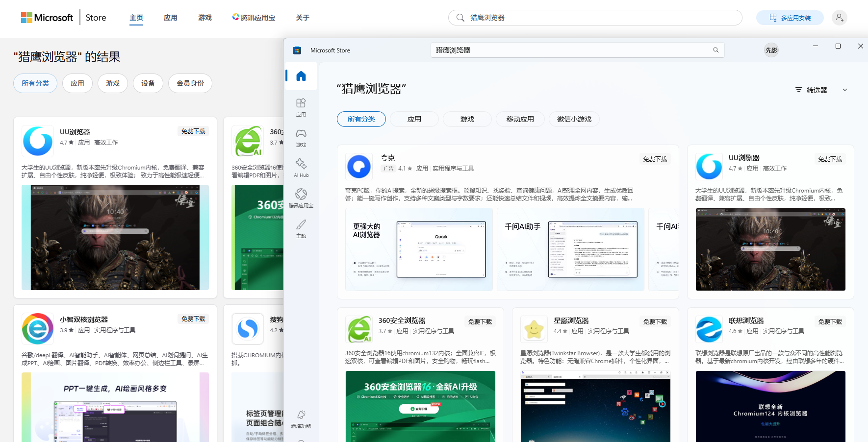The image size is (868, 442).
Task: Open UU浏览器 icon in store app results
Action: tap(709, 167)
